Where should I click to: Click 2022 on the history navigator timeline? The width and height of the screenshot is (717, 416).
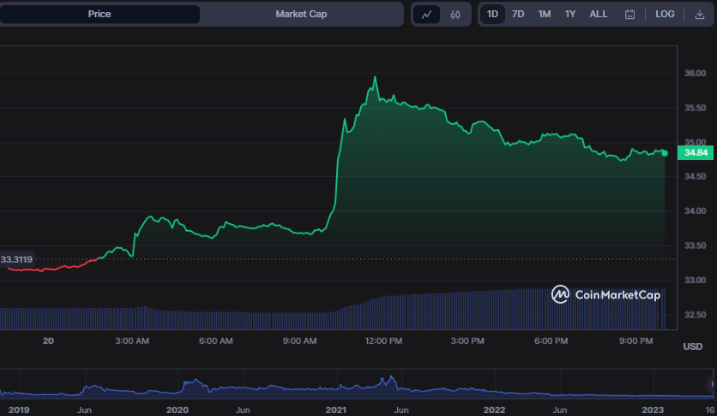coord(494,410)
